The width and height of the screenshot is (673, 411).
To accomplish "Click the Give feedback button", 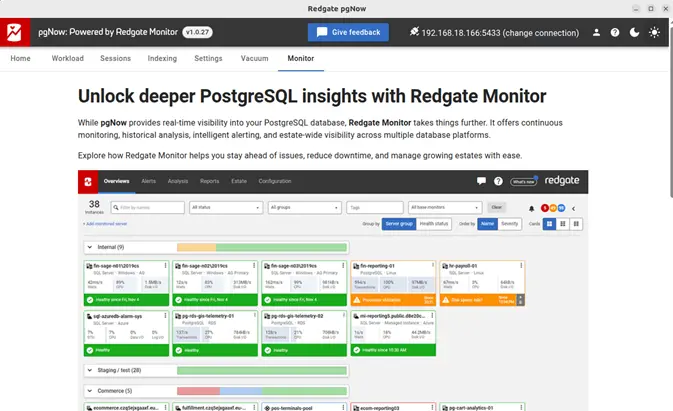I will click(348, 32).
